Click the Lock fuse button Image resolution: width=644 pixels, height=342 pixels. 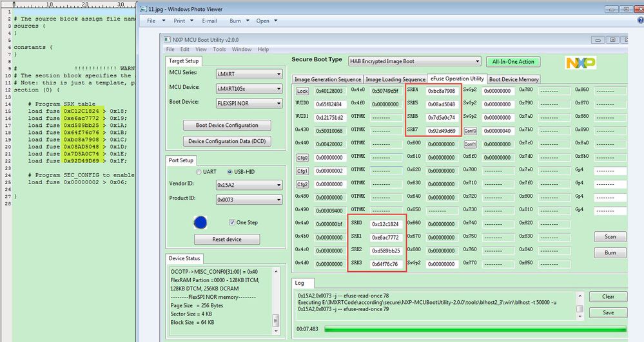pos(302,91)
